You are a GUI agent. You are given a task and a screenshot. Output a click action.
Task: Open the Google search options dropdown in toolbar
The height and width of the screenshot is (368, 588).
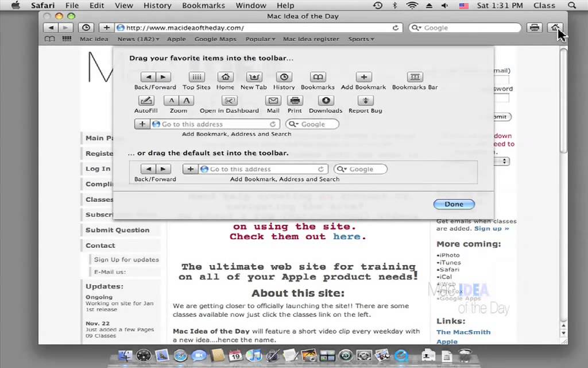pyautogui.click(x=416, y=28)
